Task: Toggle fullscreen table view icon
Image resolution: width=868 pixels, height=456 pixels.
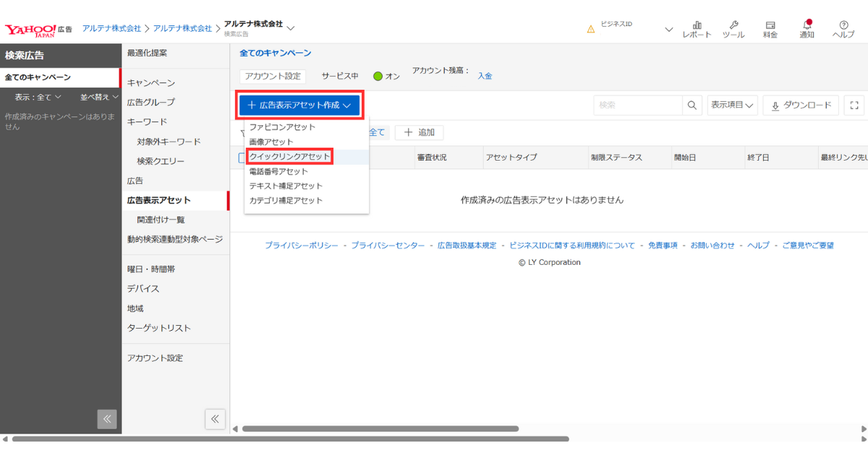Action: 854,105
